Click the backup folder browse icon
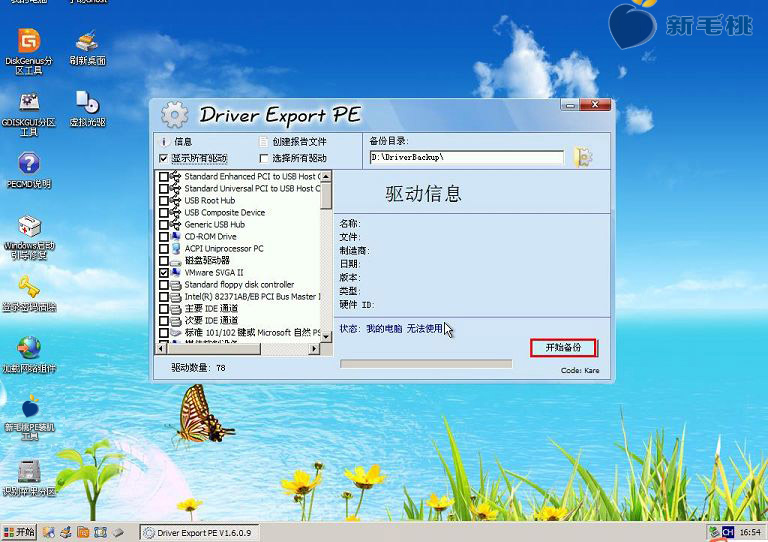 click(583, 157)
